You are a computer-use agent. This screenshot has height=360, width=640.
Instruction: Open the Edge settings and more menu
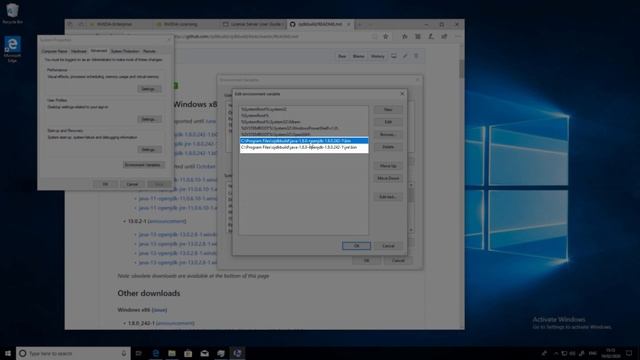[x=458, y=37]
